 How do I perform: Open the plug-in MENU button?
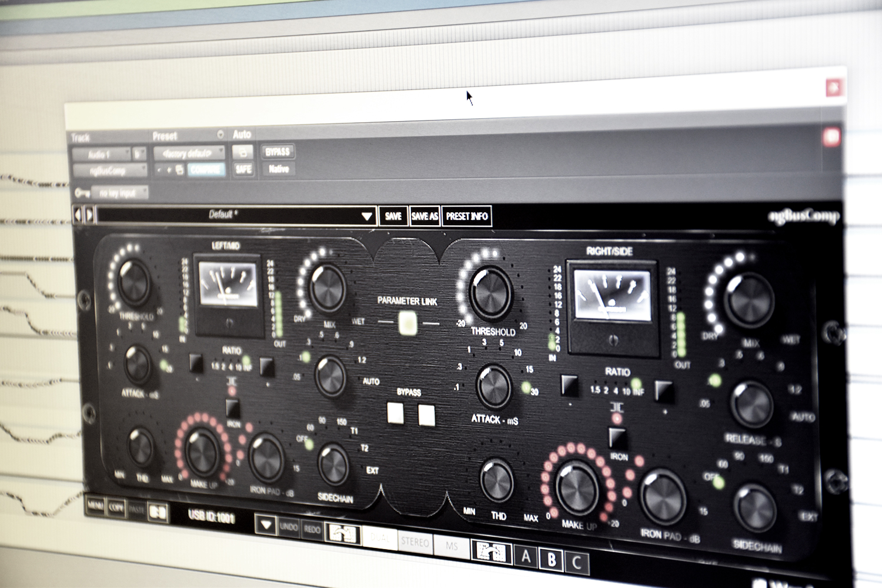coord(95,505)
